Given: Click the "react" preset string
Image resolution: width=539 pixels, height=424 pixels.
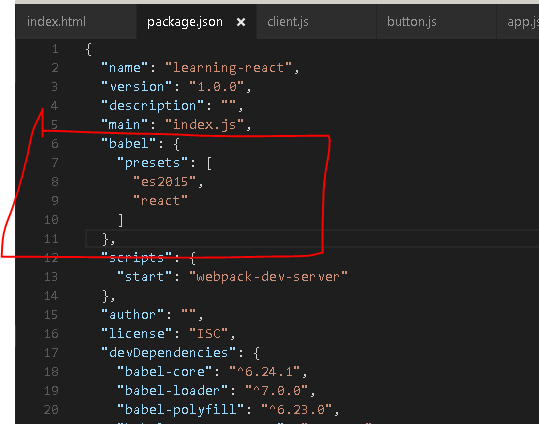Looking at the screenshot, I should [x=160, y=200].
